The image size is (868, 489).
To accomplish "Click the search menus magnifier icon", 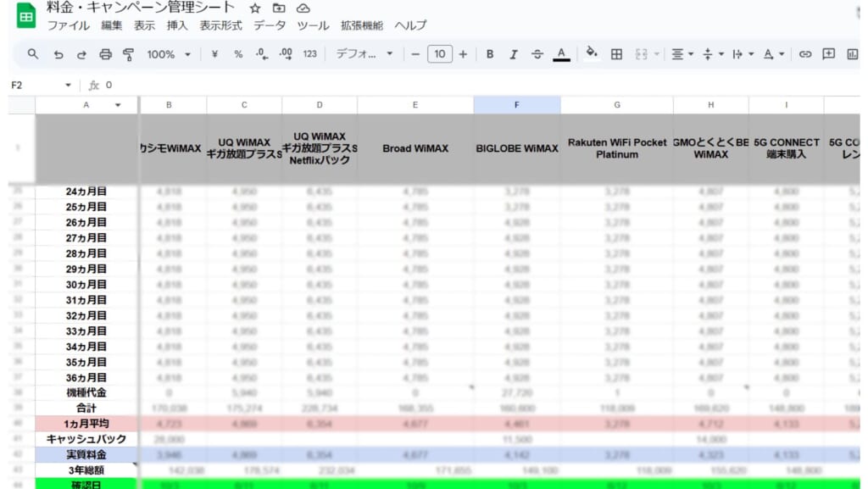I will click(x=33, y=54).
